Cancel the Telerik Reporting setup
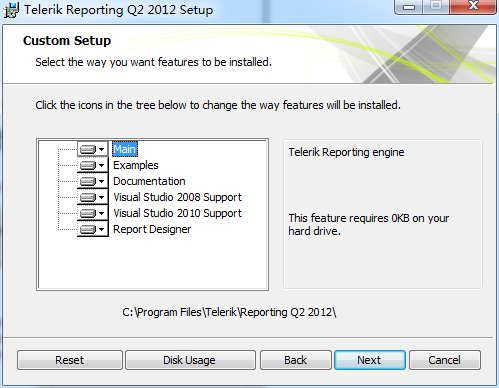 (x=445, y=360)
